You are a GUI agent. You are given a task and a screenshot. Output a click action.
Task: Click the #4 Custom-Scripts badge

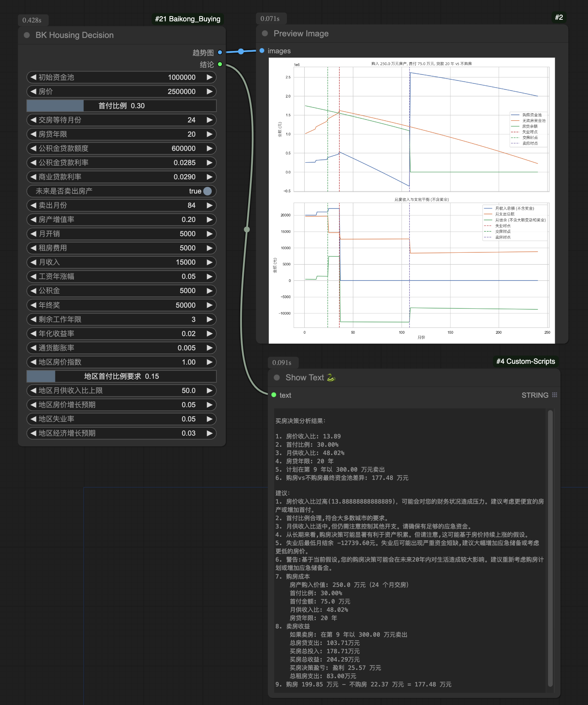click(x=526, y=361)
